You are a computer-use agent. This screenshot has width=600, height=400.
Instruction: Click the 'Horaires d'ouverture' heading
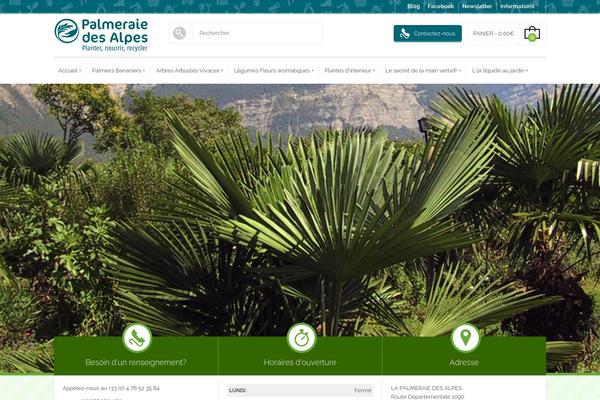coord(300,362)
